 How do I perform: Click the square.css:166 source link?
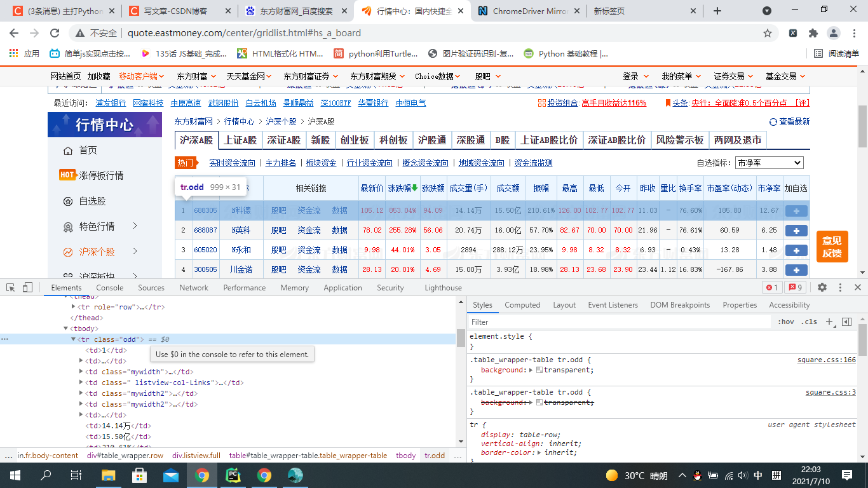click(827, 360)
